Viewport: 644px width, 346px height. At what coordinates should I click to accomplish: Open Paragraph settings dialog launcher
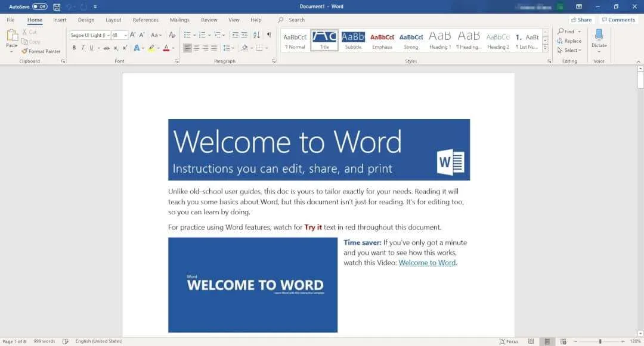(274, 61)
